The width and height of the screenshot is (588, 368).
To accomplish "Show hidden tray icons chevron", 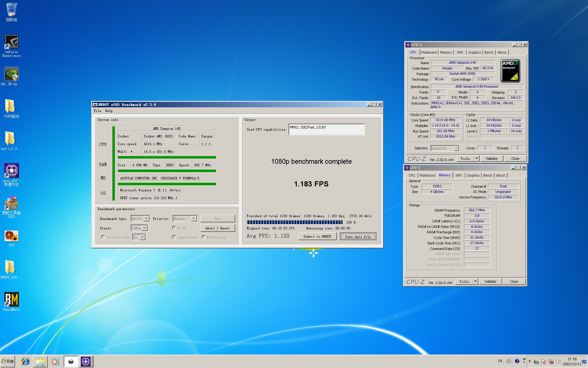I will click(530, 361).
